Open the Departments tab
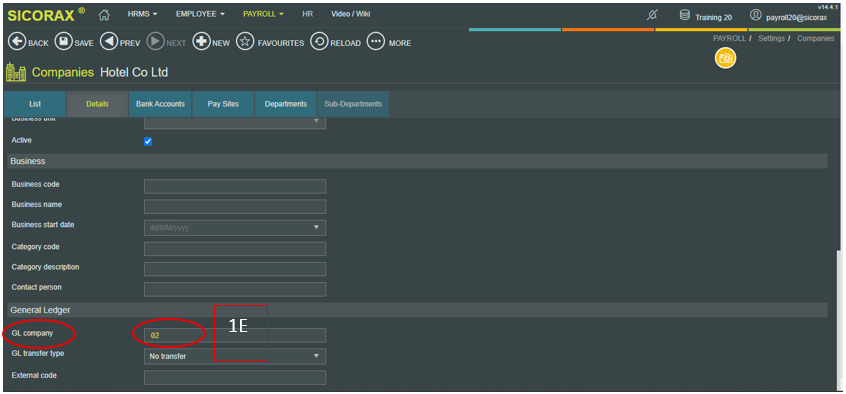The width and height of the screenshot is (846, 394). [286, 104]
